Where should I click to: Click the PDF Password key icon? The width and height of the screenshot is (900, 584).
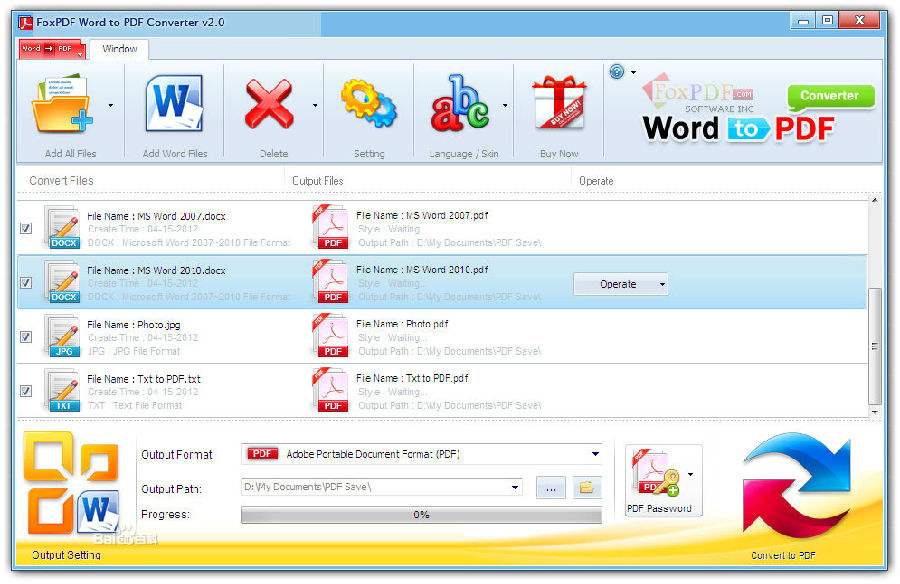click(x=655, y=474)
